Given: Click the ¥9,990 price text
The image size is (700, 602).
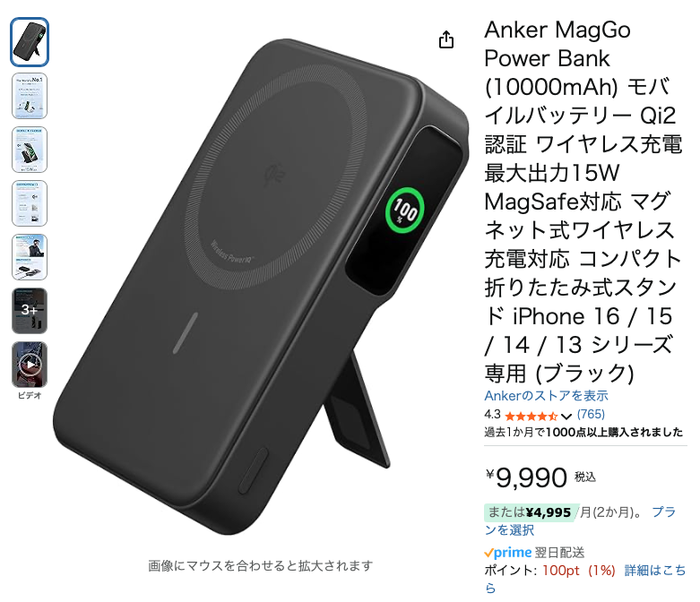Looking at the screenshot, I should [x=526, y=478].
